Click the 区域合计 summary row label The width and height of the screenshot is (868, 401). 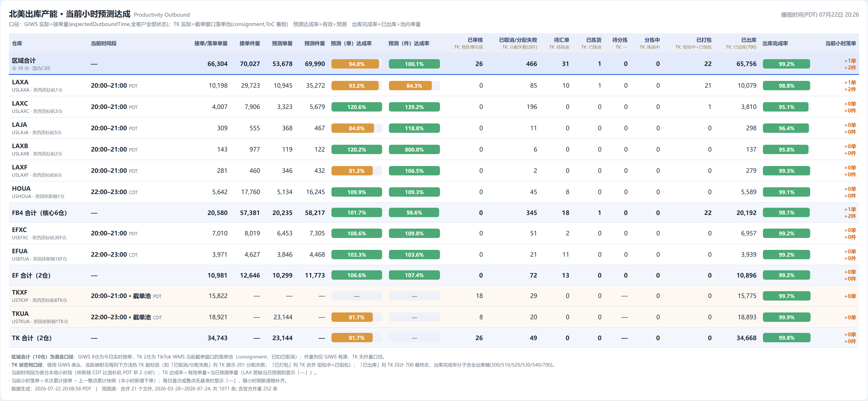24,61
